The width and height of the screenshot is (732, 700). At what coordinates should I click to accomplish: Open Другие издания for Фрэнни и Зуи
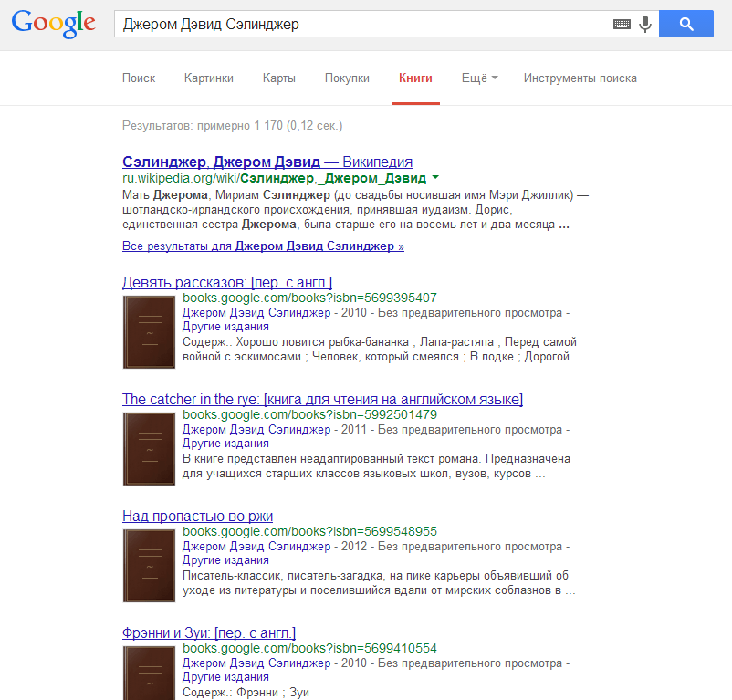click(225, 676)
